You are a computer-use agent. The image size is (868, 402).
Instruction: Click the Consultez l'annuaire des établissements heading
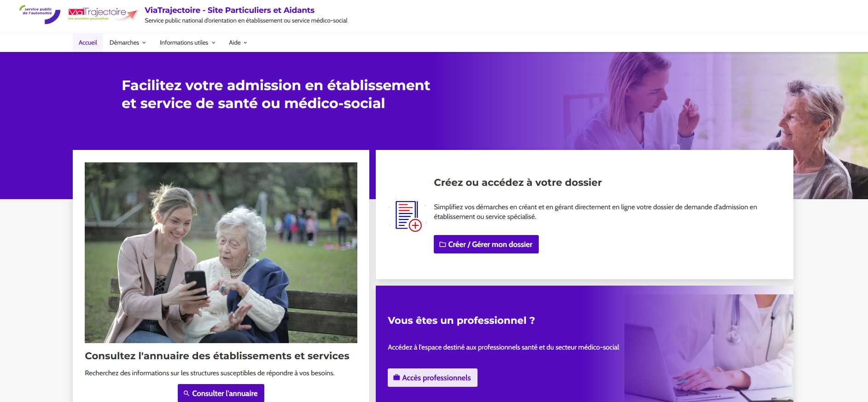(x=217, y=356)
